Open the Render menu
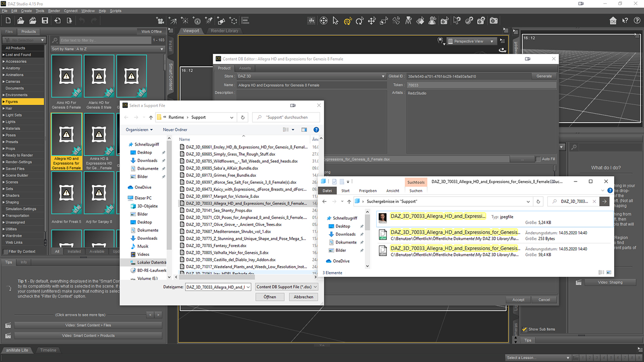The height and width of the screenshot is (362, 644). (x=54, y=11)
